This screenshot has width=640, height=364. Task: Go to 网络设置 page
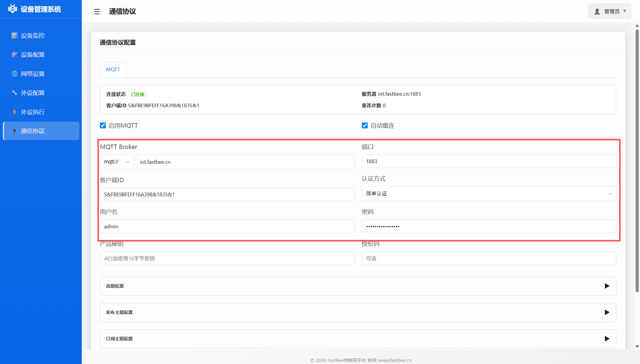[x=41, y=74]
